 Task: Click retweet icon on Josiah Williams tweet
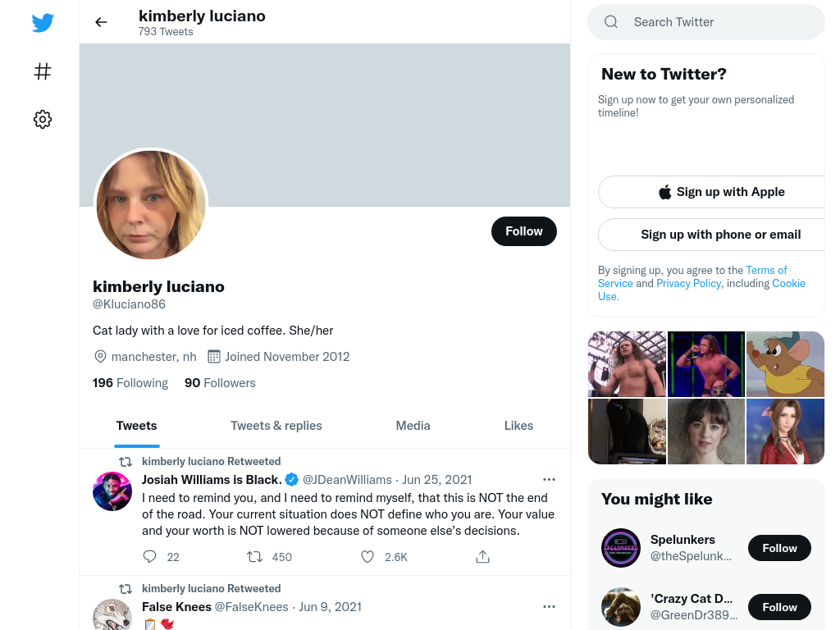254,557
